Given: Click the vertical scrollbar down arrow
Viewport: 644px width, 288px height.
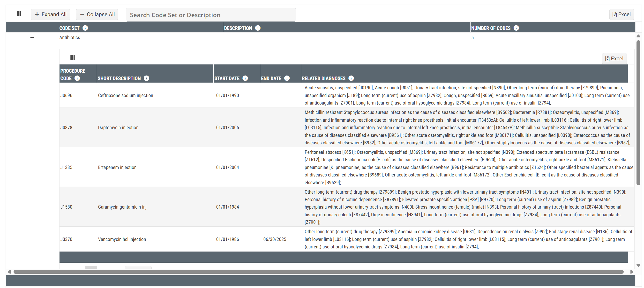Looking at the screenshot, I should pos(638,265).
